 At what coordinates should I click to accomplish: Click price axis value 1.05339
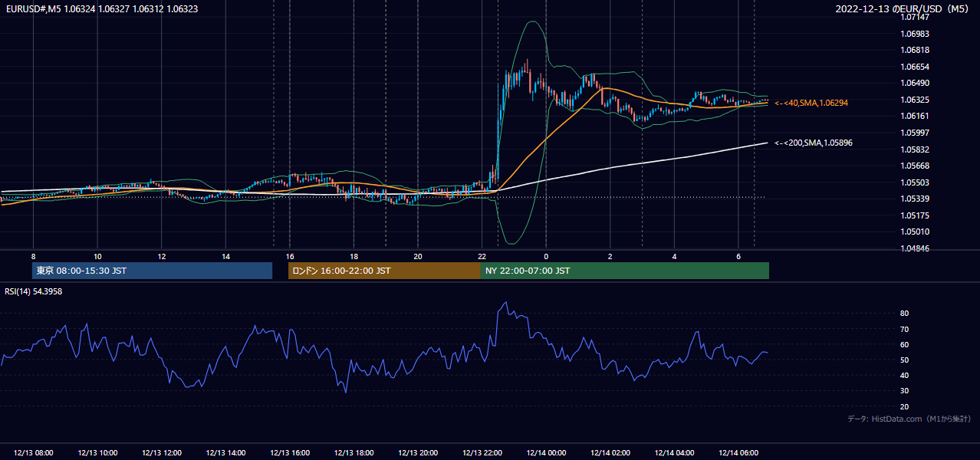[x=916, y=199]
